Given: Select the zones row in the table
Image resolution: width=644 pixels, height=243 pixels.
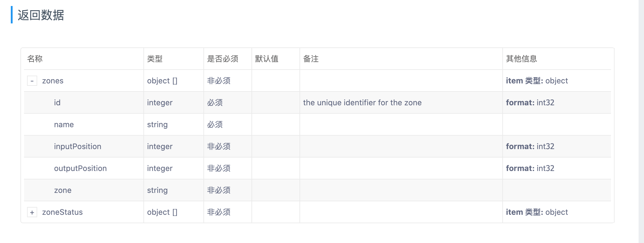Looking at the screenshot, I should (x=53, y=81).
